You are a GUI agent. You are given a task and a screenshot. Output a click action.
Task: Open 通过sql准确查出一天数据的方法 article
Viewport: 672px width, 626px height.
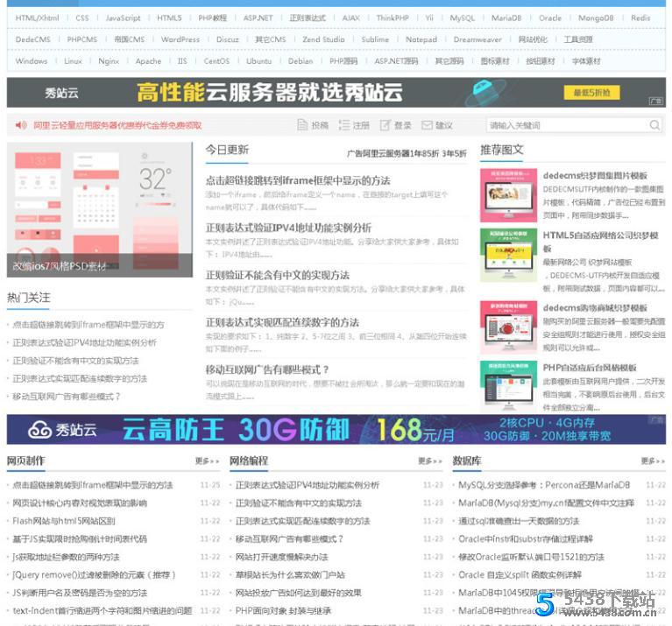pos(519,521)
